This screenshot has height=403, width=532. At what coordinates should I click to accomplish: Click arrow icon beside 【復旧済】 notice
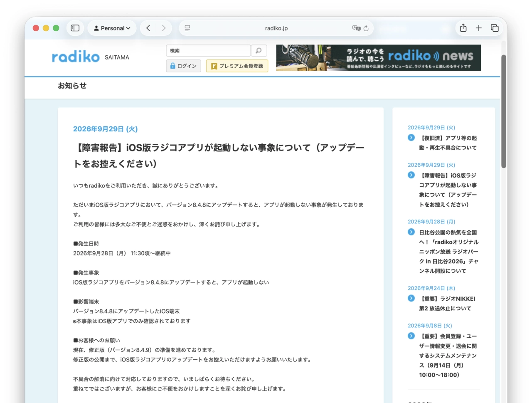(x=411, y=138)
